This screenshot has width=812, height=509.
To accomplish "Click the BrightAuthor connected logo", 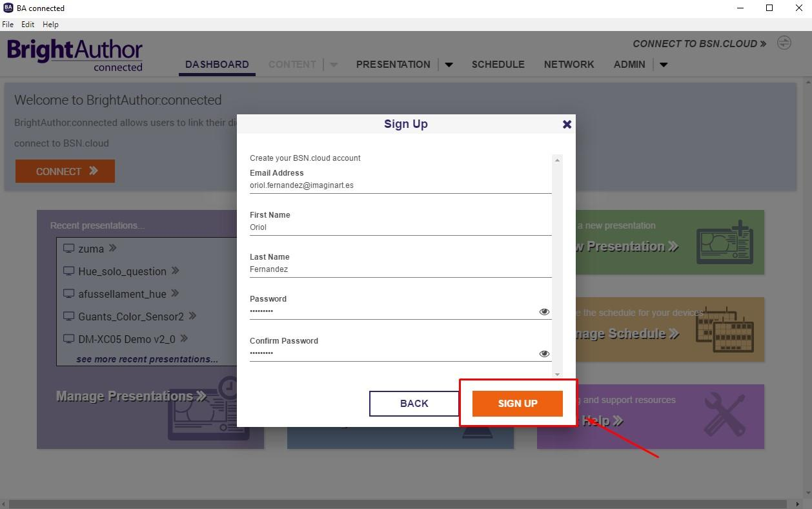I will pyautogui.click(x=75, y=56).
